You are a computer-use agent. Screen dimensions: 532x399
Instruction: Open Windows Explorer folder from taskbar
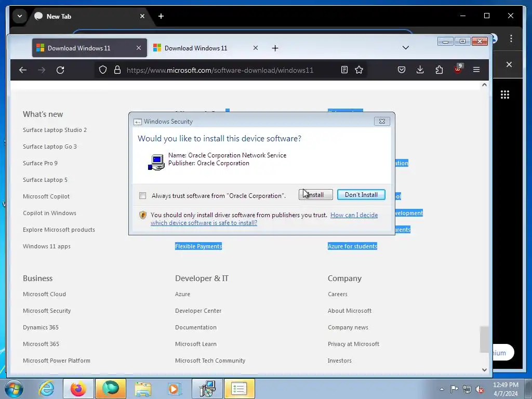[x=143, y=389]
